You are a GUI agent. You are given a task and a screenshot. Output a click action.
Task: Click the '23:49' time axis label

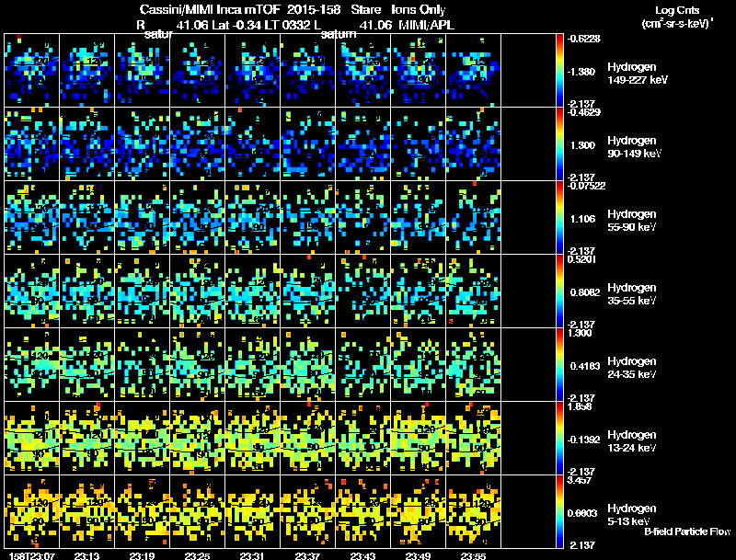point(418,556)
